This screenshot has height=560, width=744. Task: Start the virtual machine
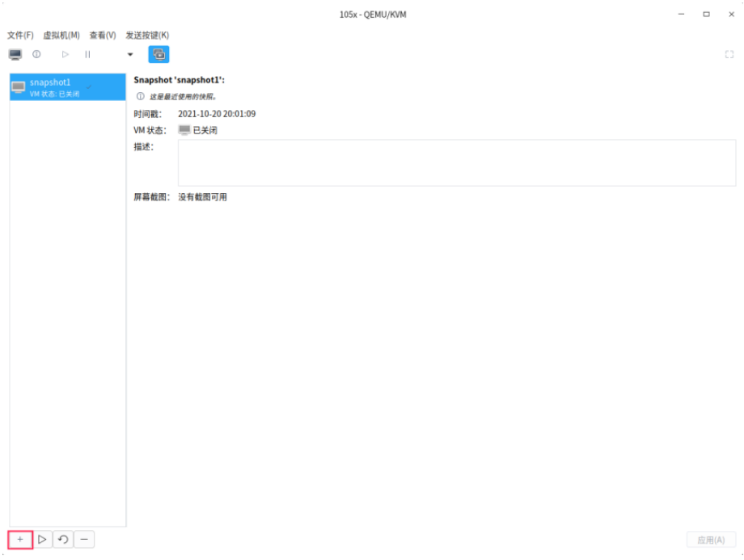(x=65, y=54)
